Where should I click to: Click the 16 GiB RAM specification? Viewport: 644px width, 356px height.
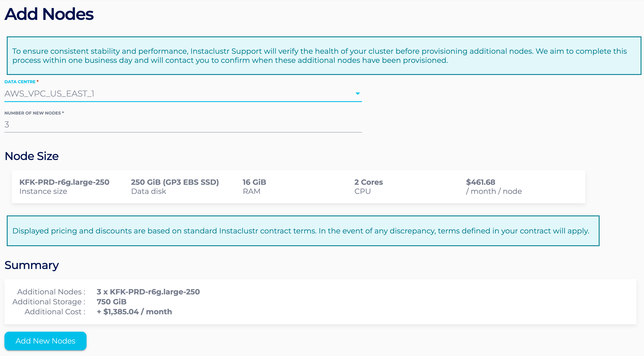click(254, 182)
